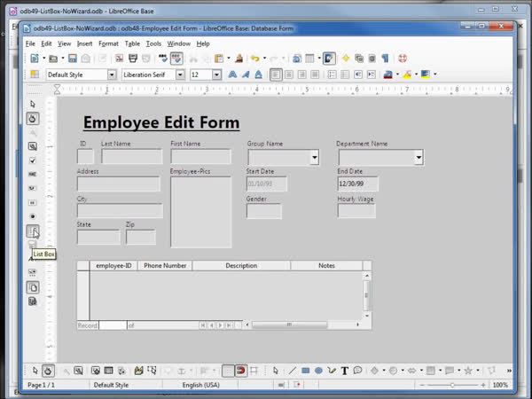532x399 pixels.
Task: Click the Spelling and Grammar icon
Action: pos(163,59)
